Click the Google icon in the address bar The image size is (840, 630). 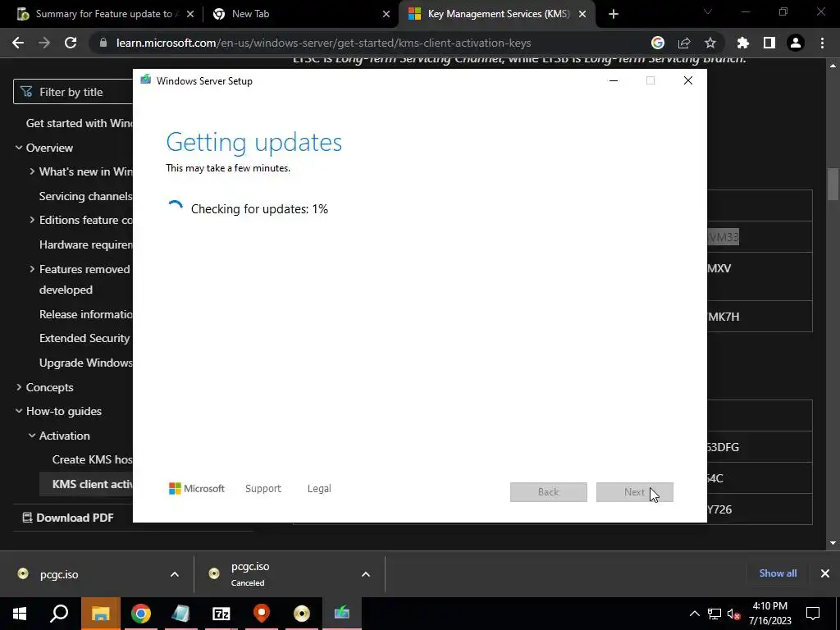coord(658,43)
